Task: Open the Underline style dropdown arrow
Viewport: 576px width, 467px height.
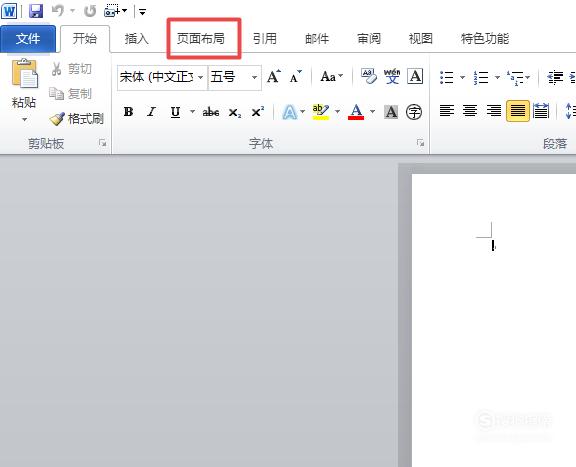Action: pyautogui.click(x=192, y=111)
